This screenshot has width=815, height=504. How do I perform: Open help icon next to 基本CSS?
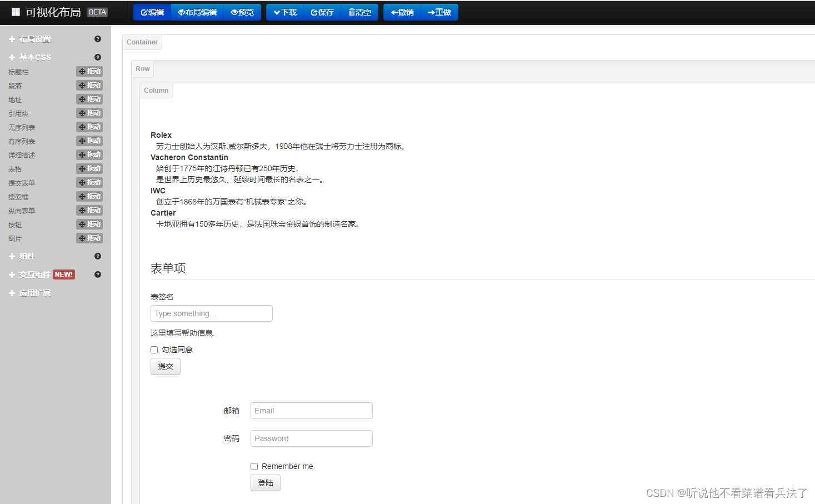pyautogui.click(x=98, y=57)
